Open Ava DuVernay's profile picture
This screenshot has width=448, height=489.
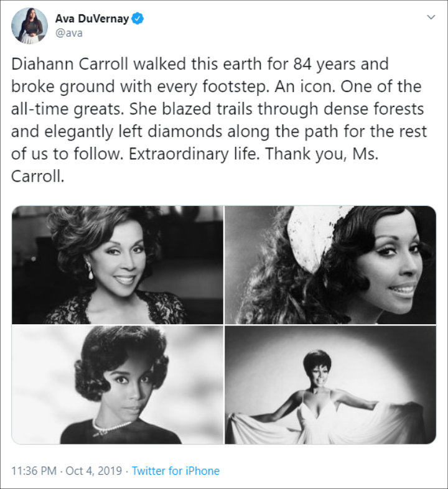29,26
